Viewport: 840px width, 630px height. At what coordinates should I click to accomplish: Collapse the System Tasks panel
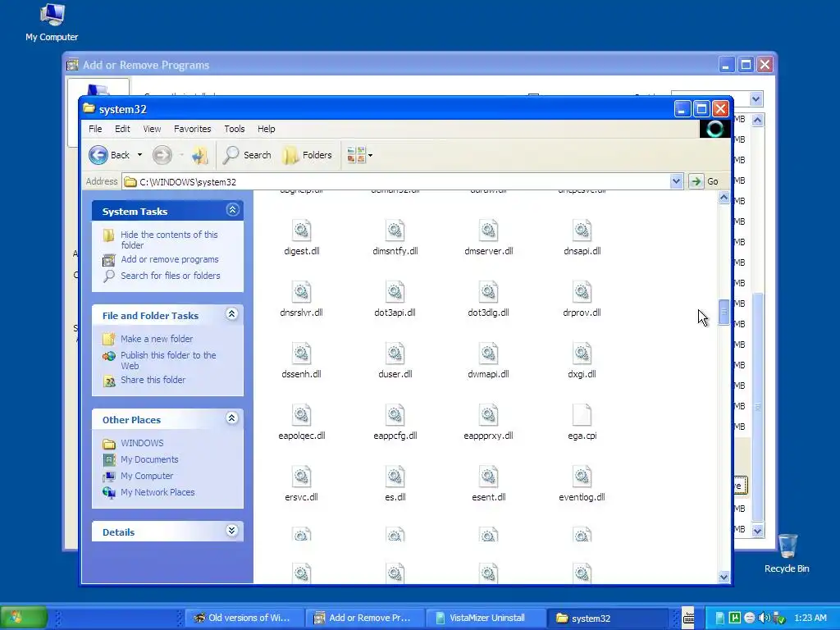232,210
